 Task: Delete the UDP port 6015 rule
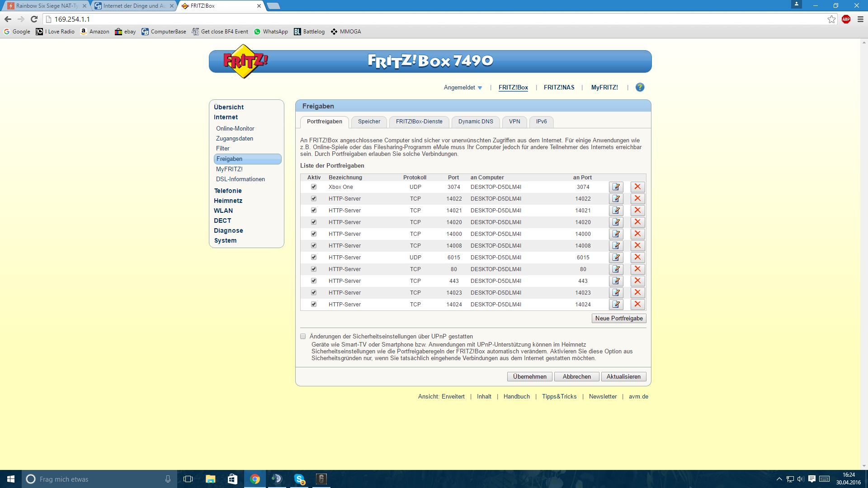(x=637, y=258)
